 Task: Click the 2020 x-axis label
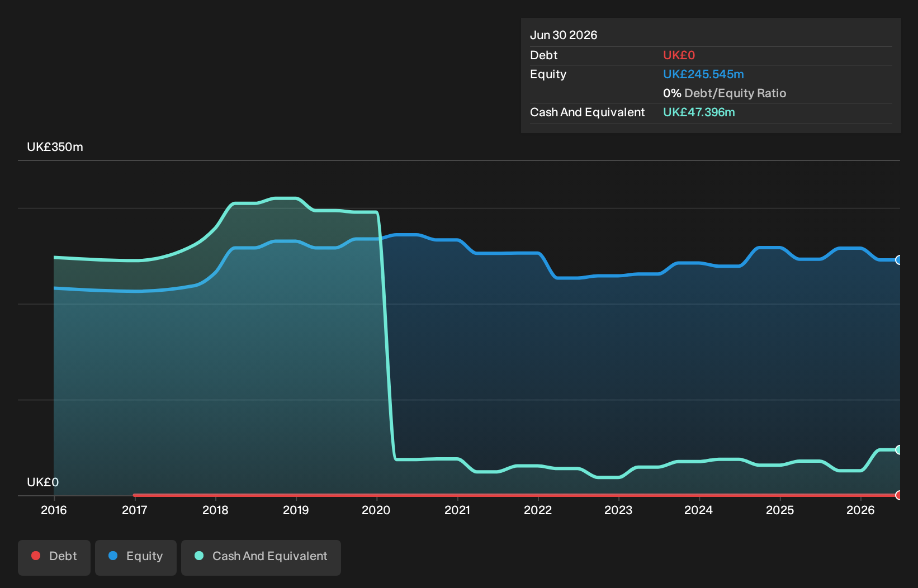(x=376, y=510)
